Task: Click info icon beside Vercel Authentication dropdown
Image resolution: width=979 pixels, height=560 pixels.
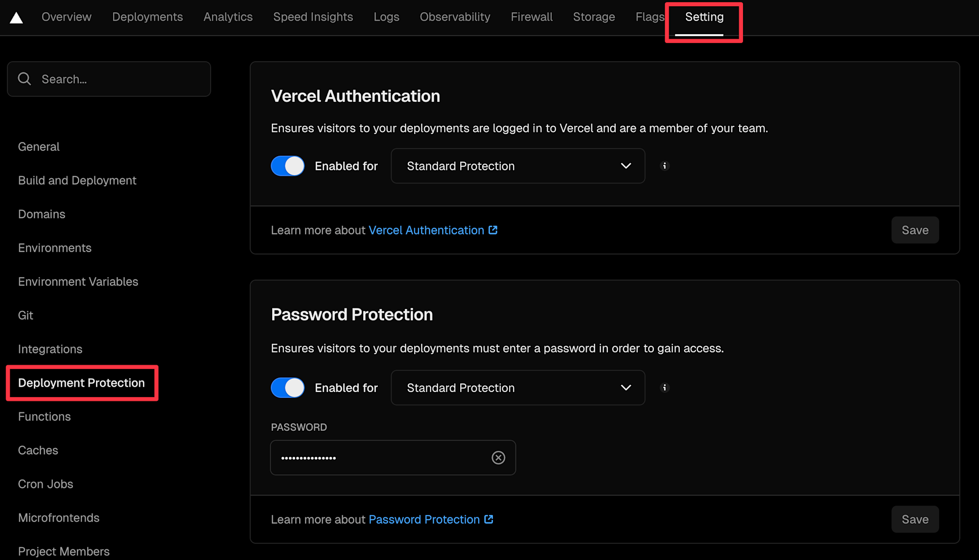Action: coord(664,166)
